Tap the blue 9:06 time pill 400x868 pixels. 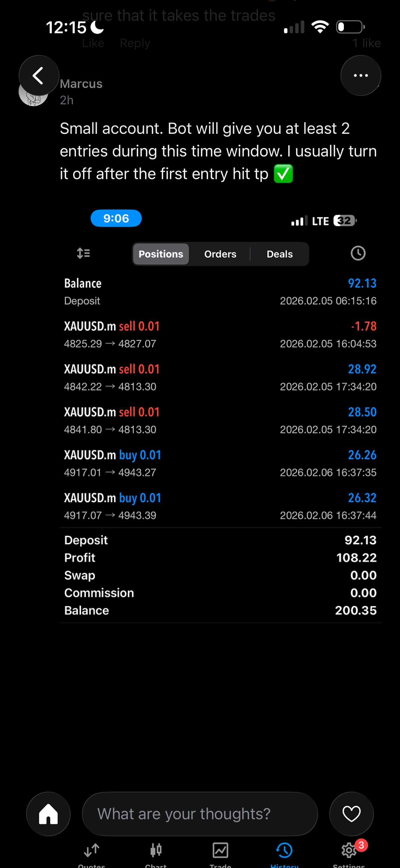(116, 218)
